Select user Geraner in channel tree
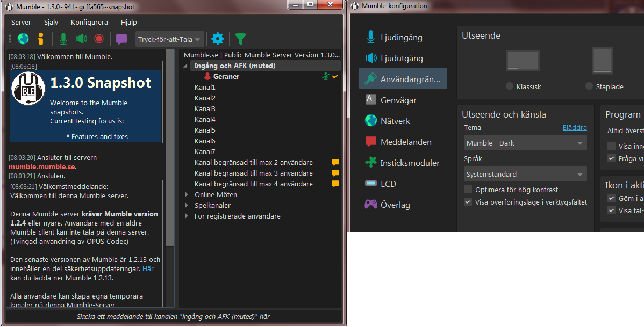Screen dimensions: 644x327 226,76
